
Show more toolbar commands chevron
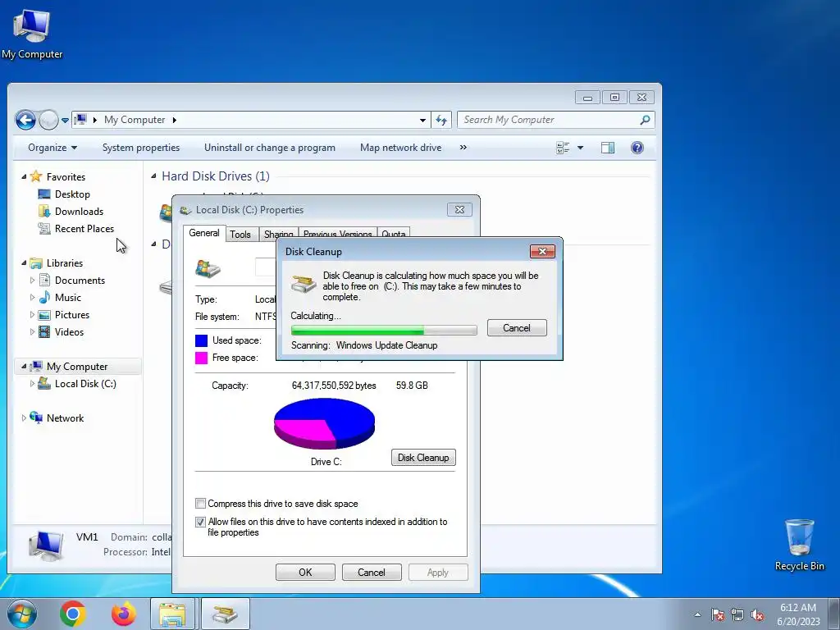(x=463, y=148)
